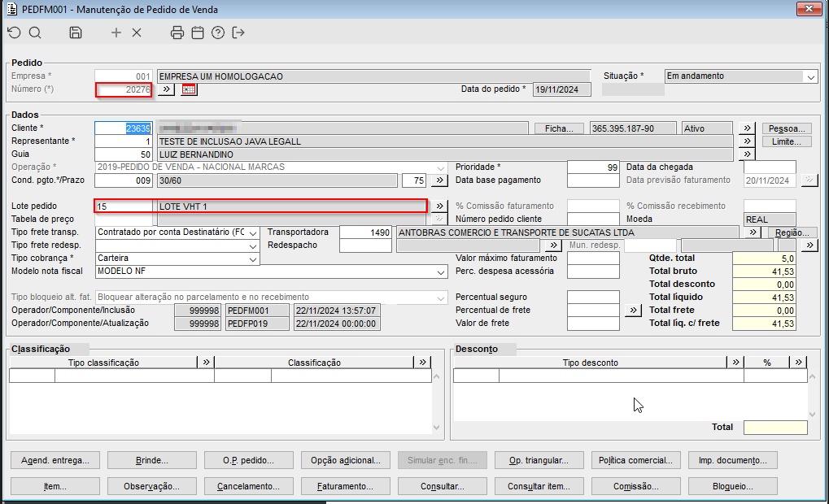Open the Tipo cobrança Carteira dropdown
Viewport: 829px width, 504px height.
pyautogui.click(x=253, y=259)
